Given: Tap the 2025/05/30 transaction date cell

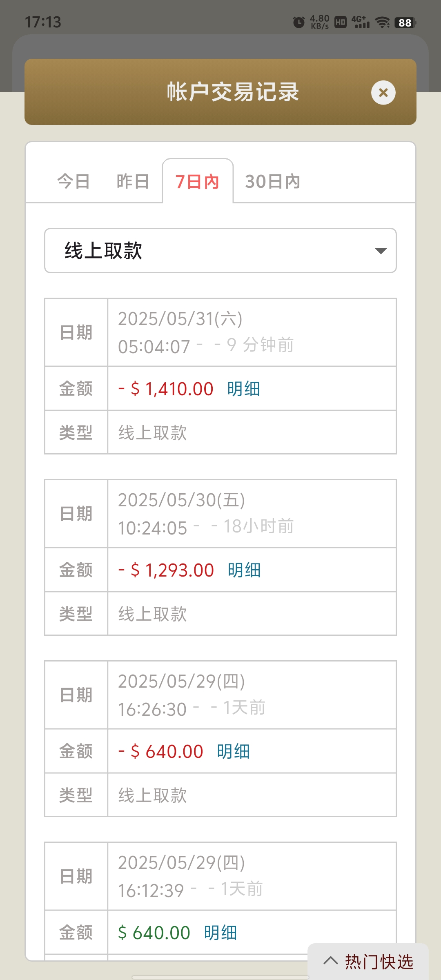Looking at the screenshot, I should (251, 514).
